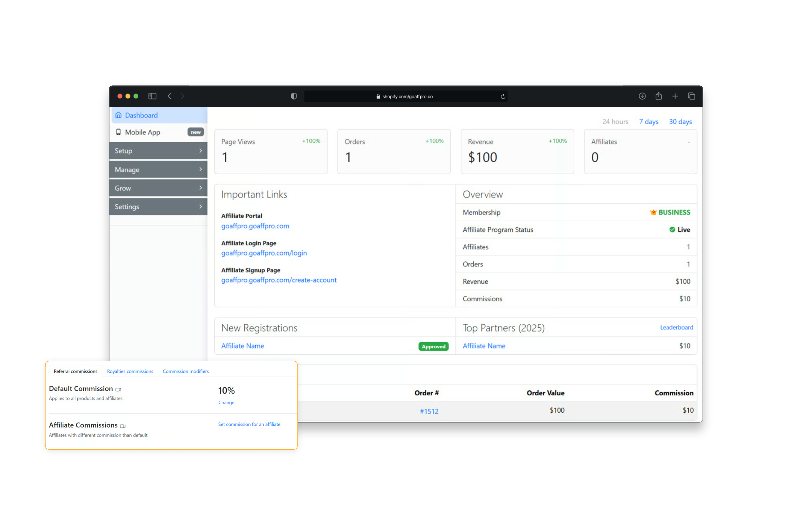Image resolution: width=812 pixels, height=508 pixels.
Task: Open Affiliate Name under New Registrations
Action: pyautogui.click(x=242, y=346)
